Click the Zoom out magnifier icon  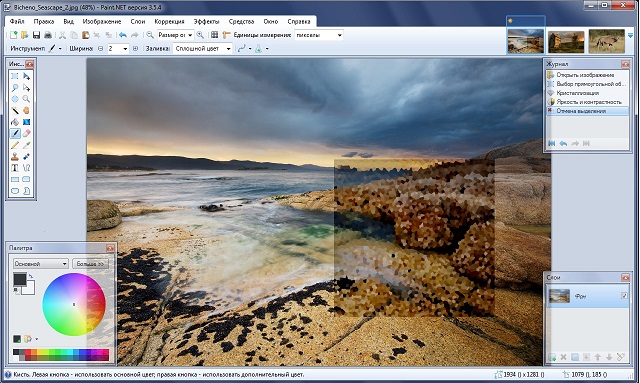click(x=150, y=35)
